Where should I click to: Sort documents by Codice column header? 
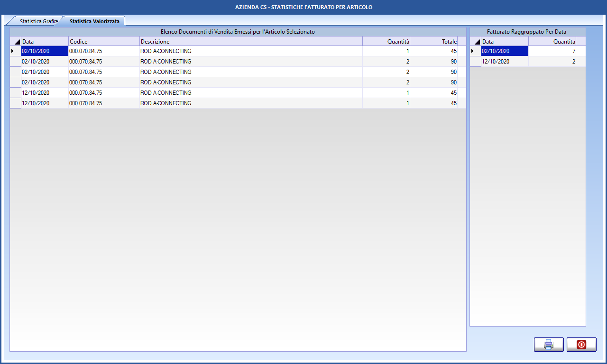coord(104,42)
